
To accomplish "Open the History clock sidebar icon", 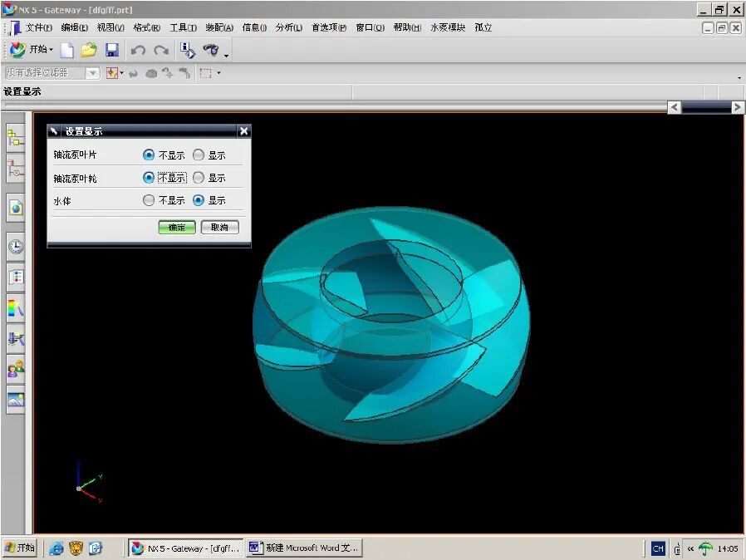I will click(16, 247).
